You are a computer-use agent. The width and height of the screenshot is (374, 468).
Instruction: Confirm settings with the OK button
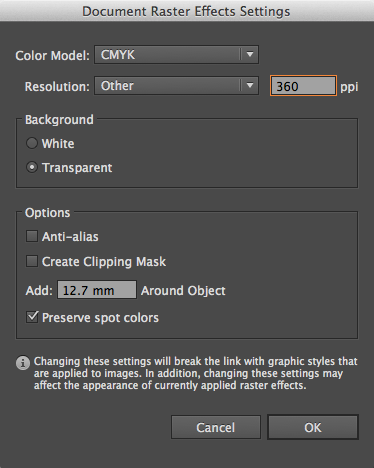313,427
